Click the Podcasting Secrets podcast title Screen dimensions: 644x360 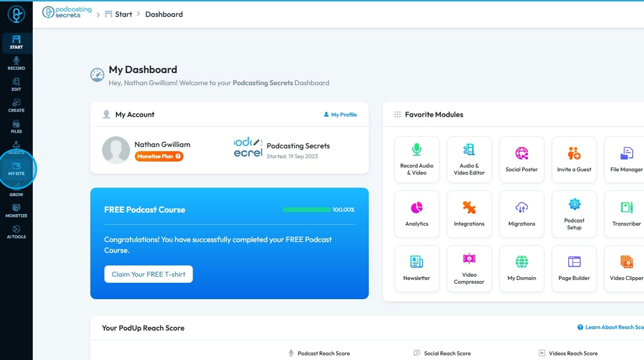298,146
